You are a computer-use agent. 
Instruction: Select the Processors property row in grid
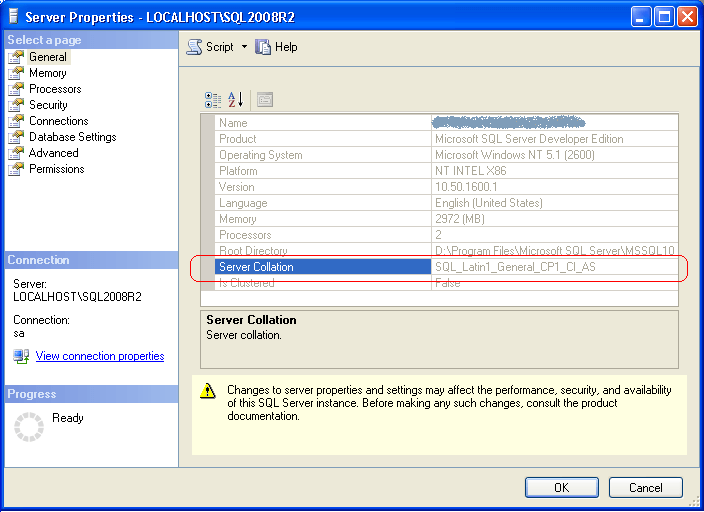[x=446, y=235]
